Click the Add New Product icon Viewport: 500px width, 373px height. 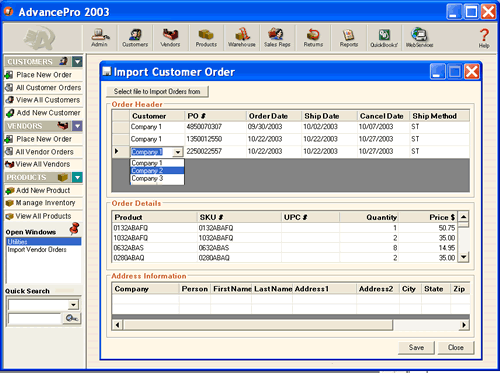tap(10, 191)
